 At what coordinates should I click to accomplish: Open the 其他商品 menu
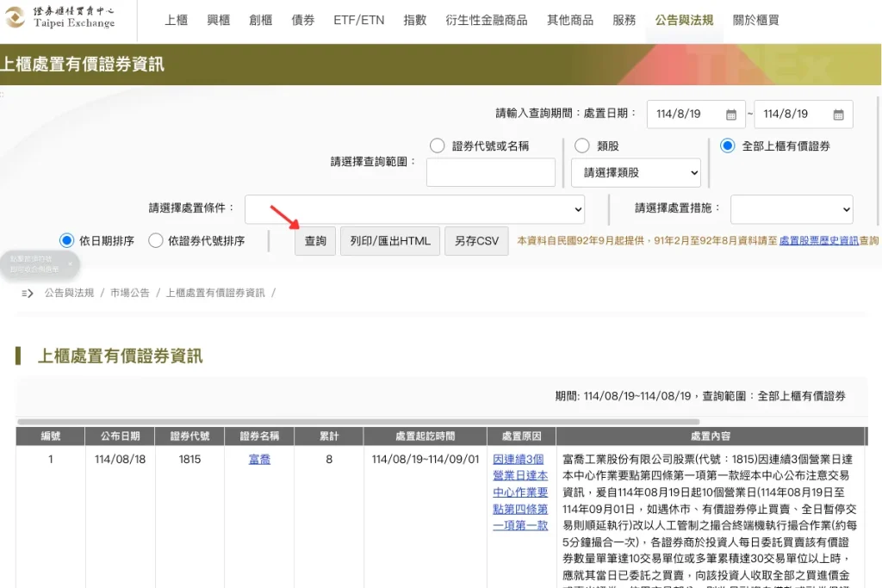(570, 21)
